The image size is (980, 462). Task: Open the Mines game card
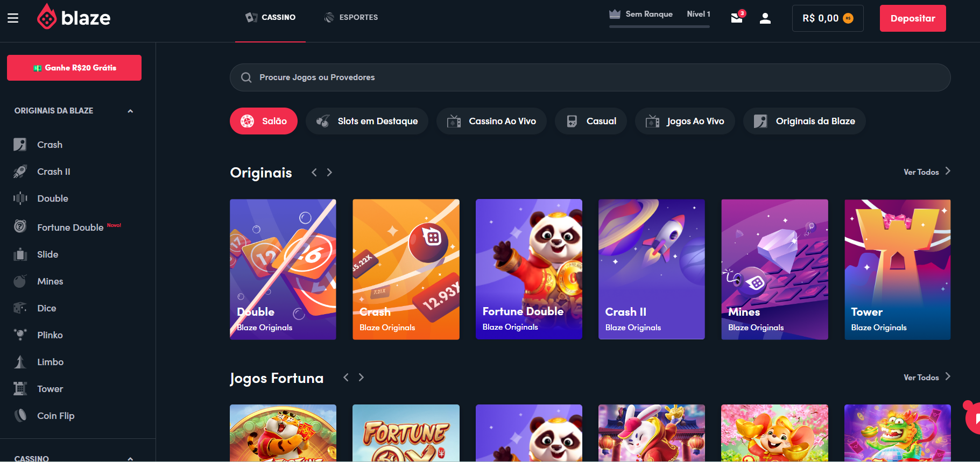coord(774,269)
